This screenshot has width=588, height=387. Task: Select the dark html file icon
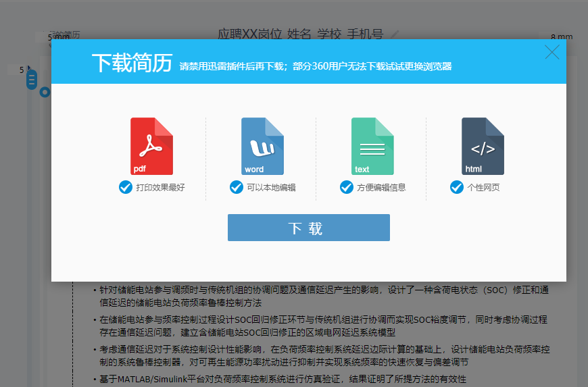[x=483, y=147]
